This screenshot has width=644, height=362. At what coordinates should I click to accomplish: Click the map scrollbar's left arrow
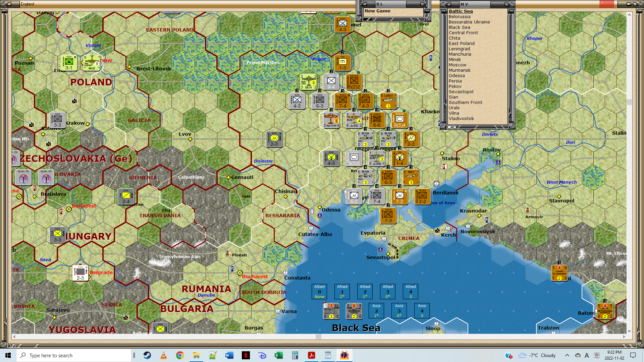pyautogui.click(x=14, y=337)
